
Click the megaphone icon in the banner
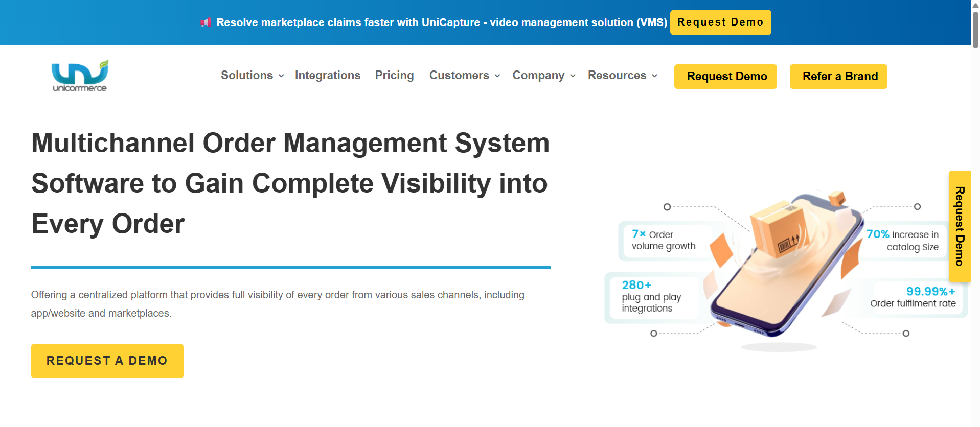click(x=206, y=22)
